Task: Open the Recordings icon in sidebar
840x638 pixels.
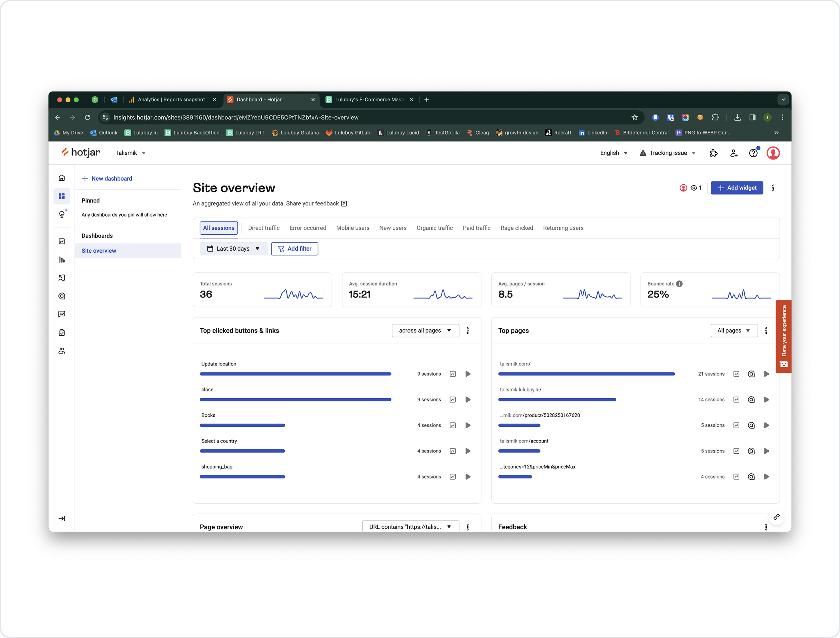Action: [62, 278]
